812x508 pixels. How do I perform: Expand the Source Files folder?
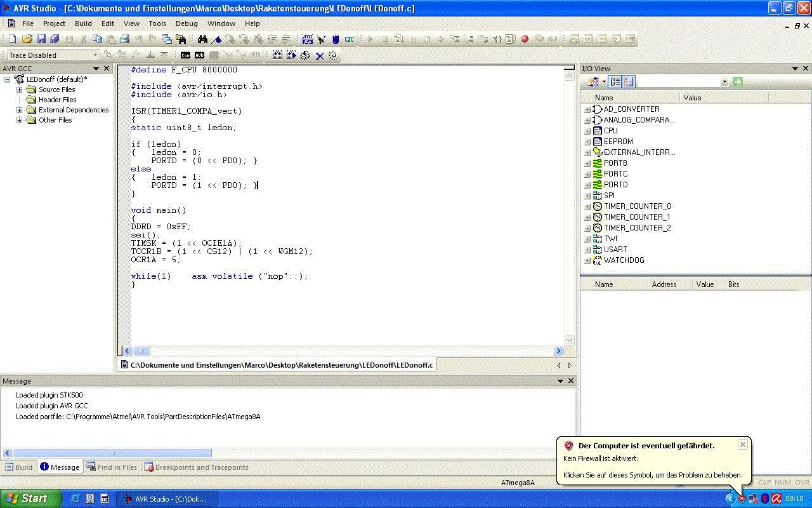pos(19,90)
